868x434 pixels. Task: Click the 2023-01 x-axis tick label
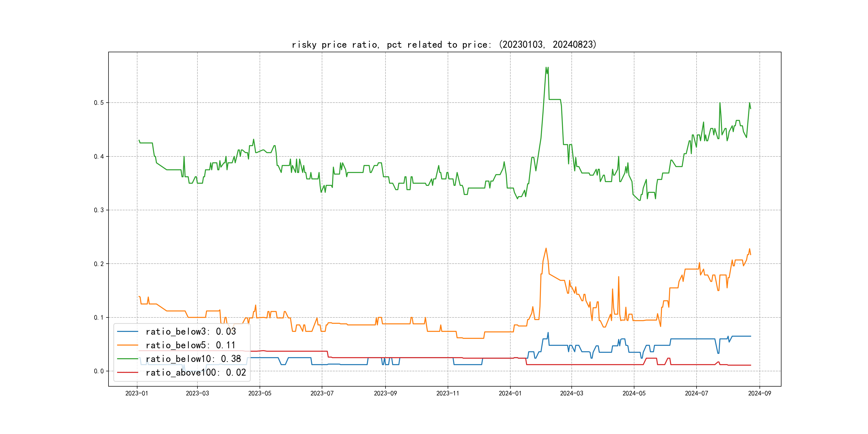(137, 393)
